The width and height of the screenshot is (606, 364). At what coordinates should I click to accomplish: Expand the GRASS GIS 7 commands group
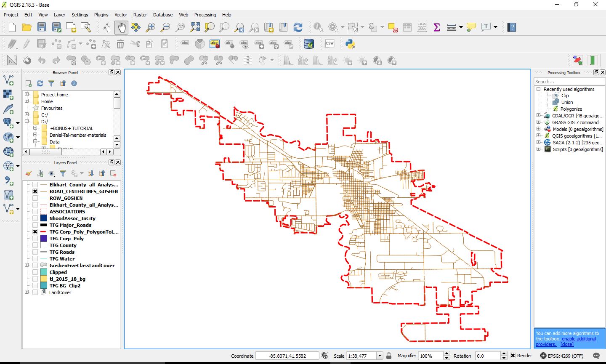539,122
